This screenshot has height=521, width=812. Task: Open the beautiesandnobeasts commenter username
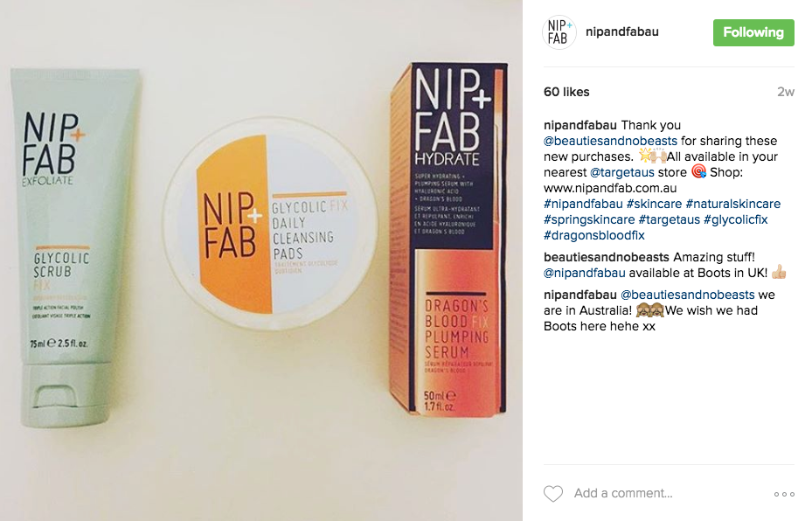tap(607, 257)
